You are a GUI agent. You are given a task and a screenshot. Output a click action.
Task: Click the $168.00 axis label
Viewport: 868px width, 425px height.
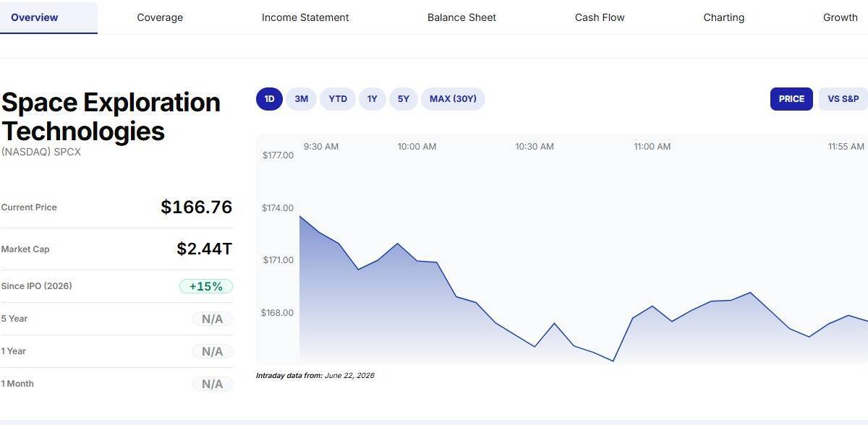point(278,313)
